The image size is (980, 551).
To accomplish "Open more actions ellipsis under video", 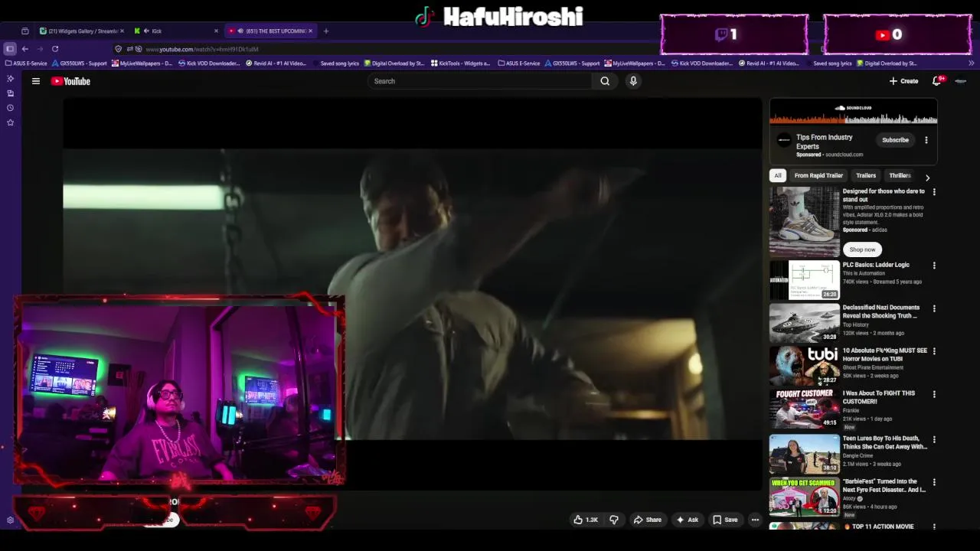I will point(755,520).
